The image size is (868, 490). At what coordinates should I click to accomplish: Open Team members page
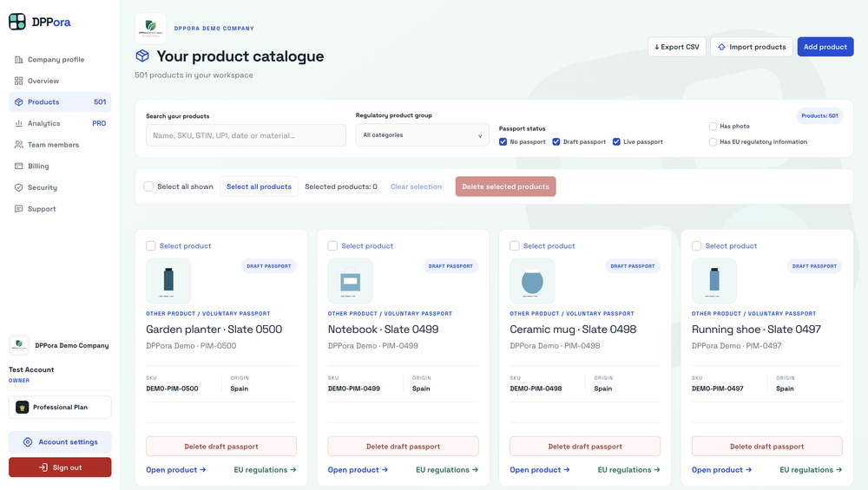click(x=60, y=145)
